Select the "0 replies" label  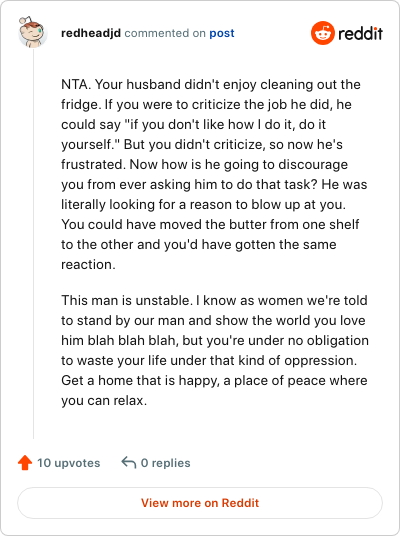point(165,463)
